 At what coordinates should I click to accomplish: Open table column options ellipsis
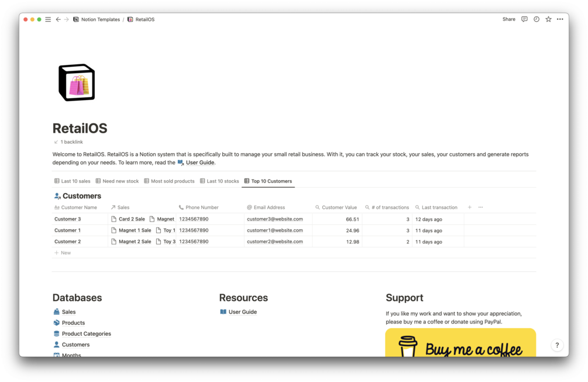pyautogui.click(x=481, y=207)
